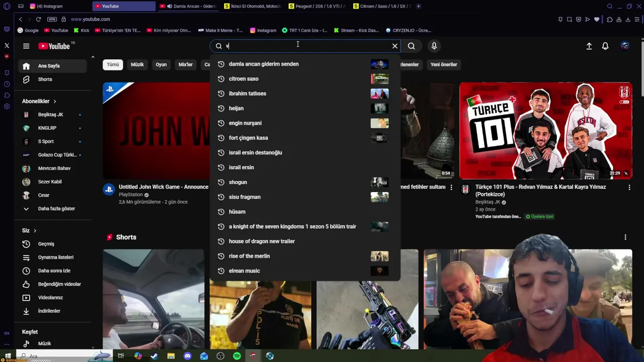Switch to Damla Arıcan browser tab
Image resolution: width=644 pixels, height=362 pixels.
pyautogui.click(x=189, y=6)
